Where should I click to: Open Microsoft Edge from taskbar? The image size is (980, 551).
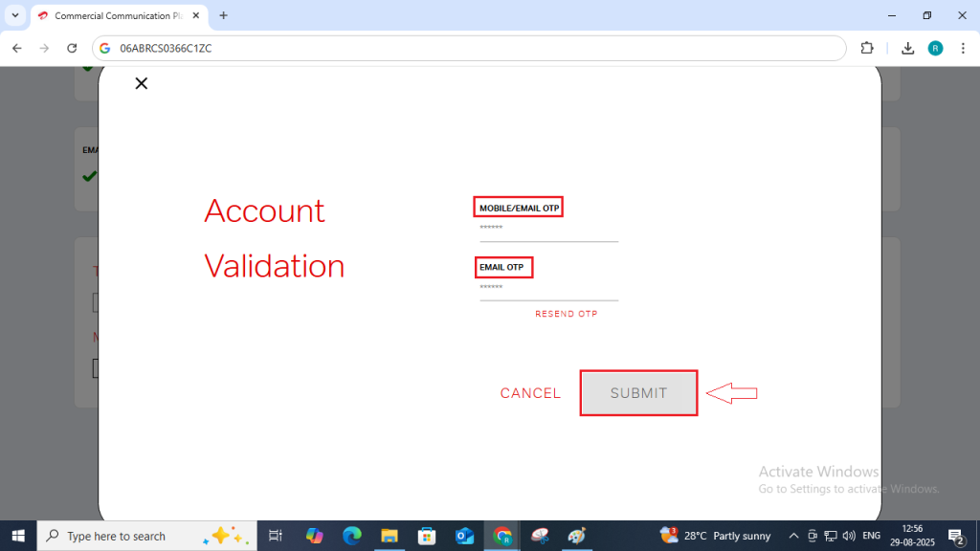352,536
